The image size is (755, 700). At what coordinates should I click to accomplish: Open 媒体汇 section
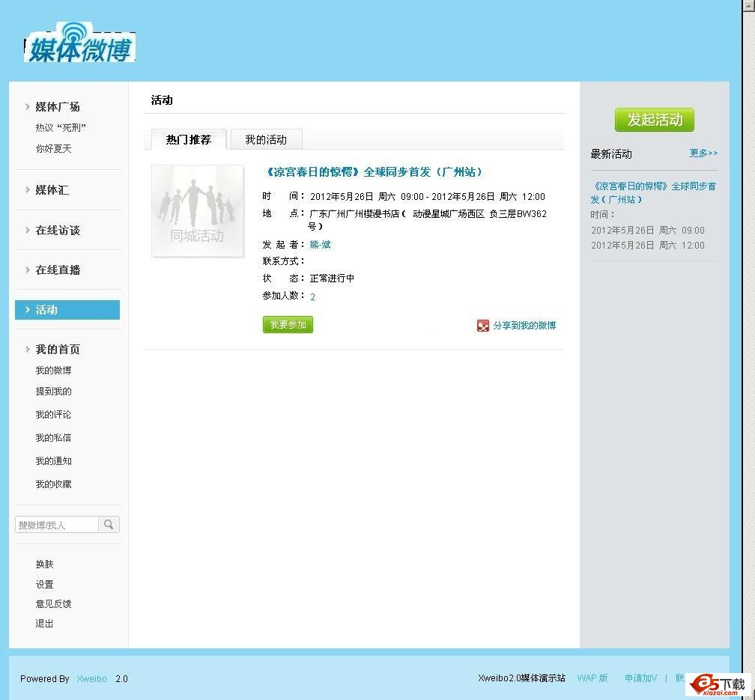52,189
